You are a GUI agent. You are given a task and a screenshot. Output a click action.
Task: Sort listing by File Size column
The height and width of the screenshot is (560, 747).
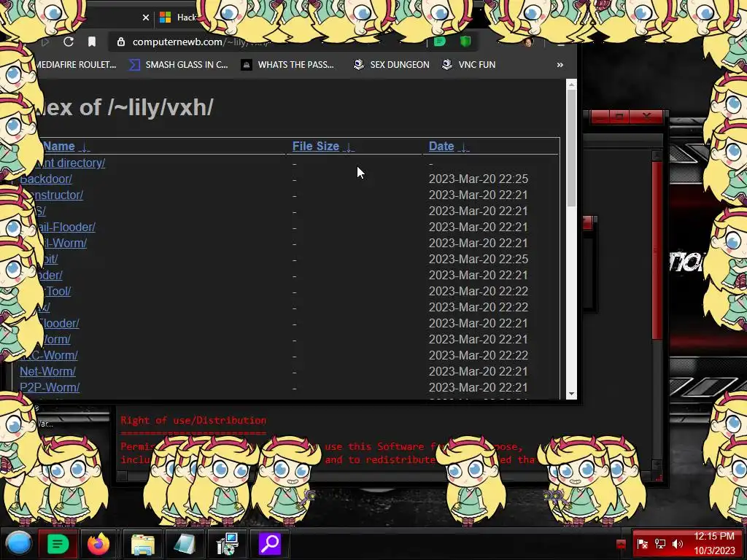point(315,146)
